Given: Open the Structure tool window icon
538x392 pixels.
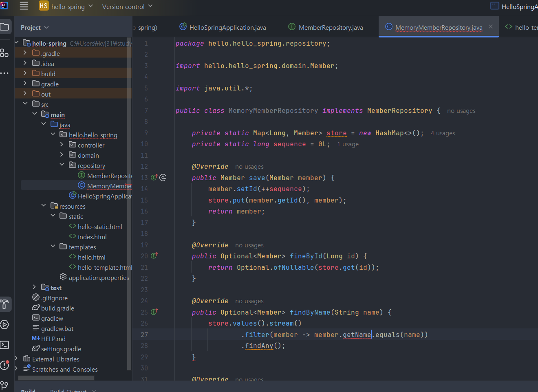Looking at the screenshot, I should (x=4, y=53).
